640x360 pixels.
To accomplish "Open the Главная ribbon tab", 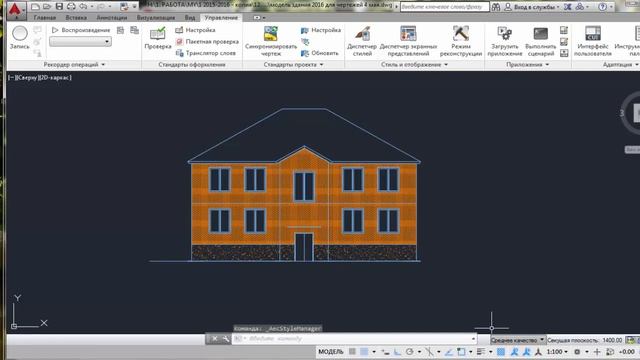I will click(45, 18).
